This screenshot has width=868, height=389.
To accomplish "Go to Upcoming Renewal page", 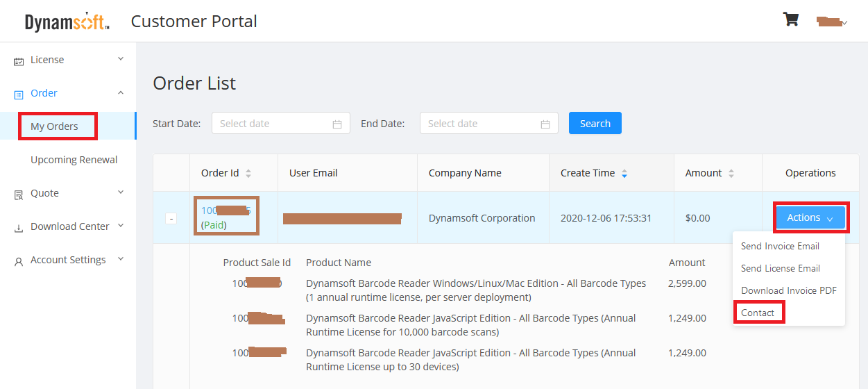I will coord(74,160).
